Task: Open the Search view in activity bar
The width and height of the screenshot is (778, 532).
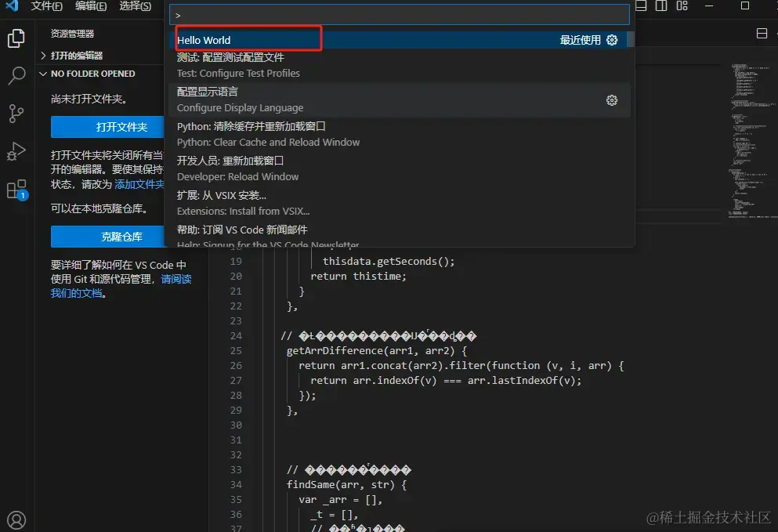Action: click(x=16, y=76)
